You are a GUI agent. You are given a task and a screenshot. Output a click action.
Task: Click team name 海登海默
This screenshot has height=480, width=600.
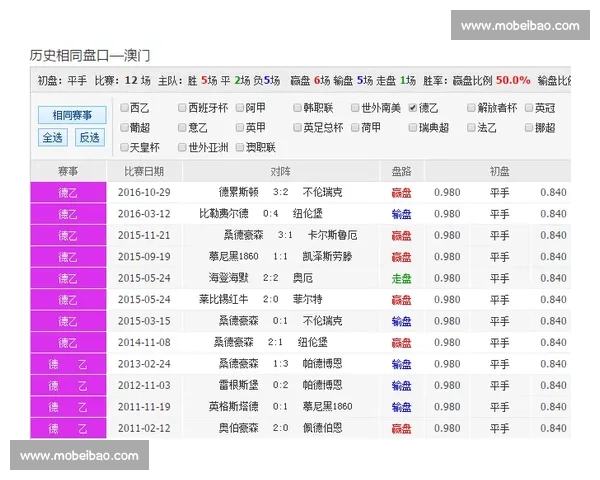(229, 278)
